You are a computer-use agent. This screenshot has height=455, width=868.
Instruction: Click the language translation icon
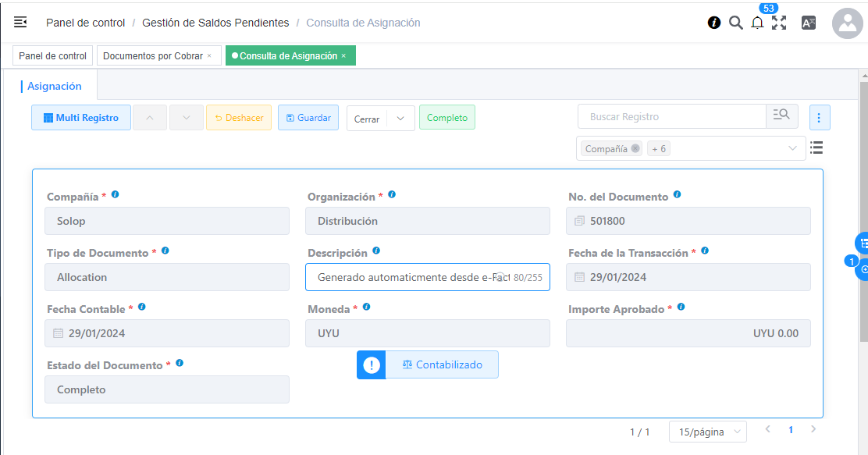click(809, 23)
